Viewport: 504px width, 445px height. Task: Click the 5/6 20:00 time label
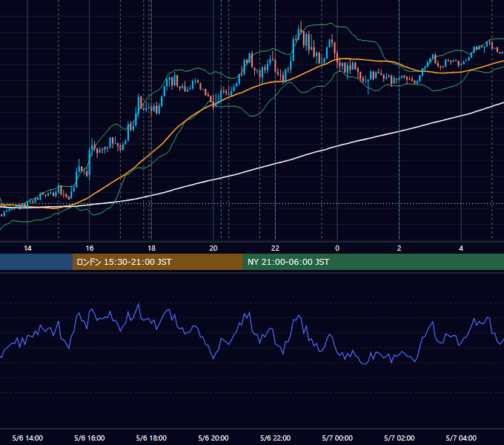pyautogui.click(x=213, y=438)
